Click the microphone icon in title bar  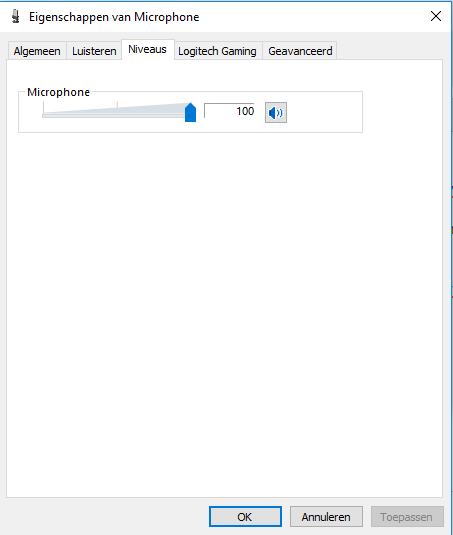15,16
